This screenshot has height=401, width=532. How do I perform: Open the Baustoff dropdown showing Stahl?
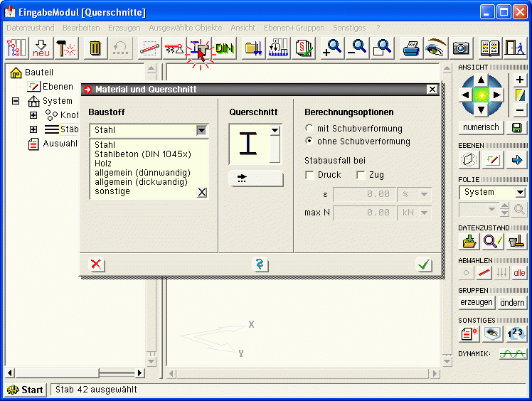point(202,130)
